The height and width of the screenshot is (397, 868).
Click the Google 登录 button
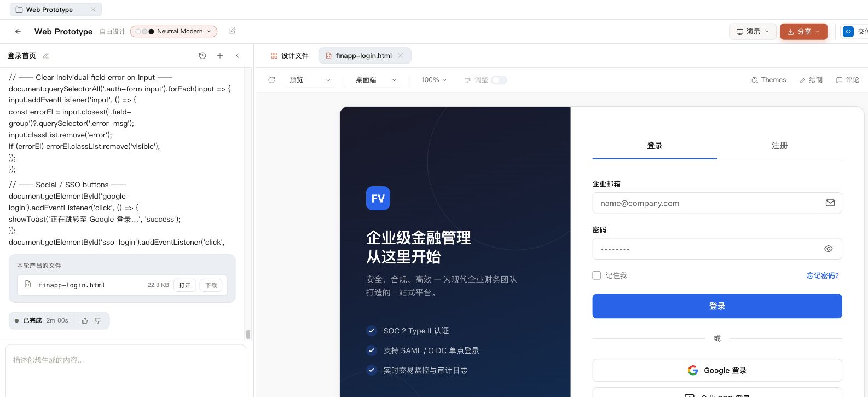[x=717, y=371]
